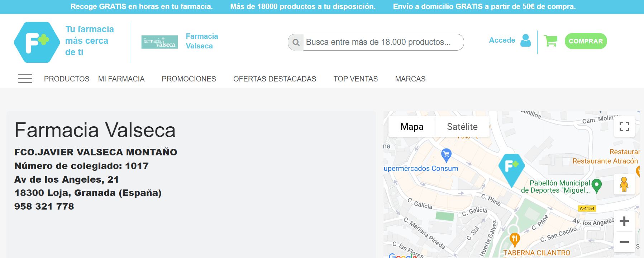Click the A-4154 road badge on map
The image size is (644, 258).
click(587, 208)
